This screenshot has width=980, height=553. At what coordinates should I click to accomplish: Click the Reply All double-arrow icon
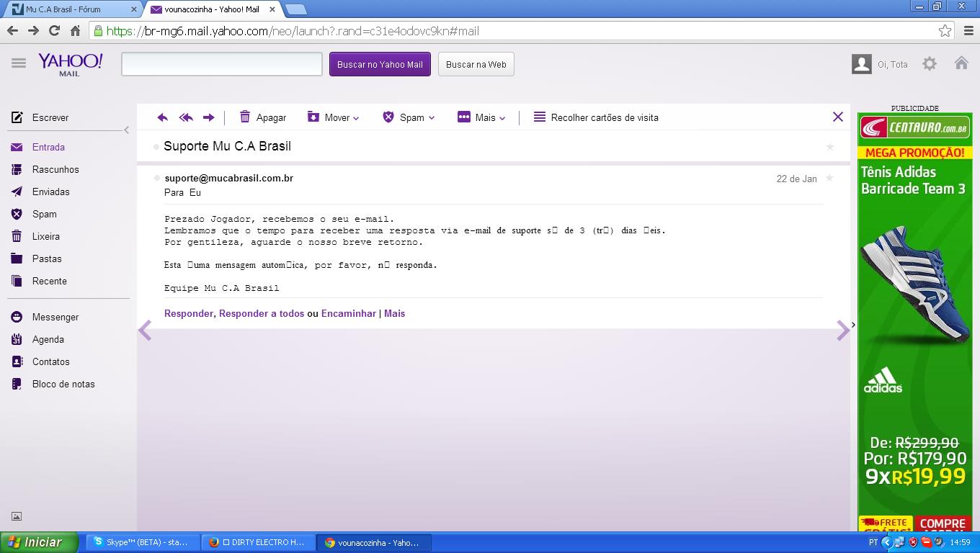coord(186,117)
